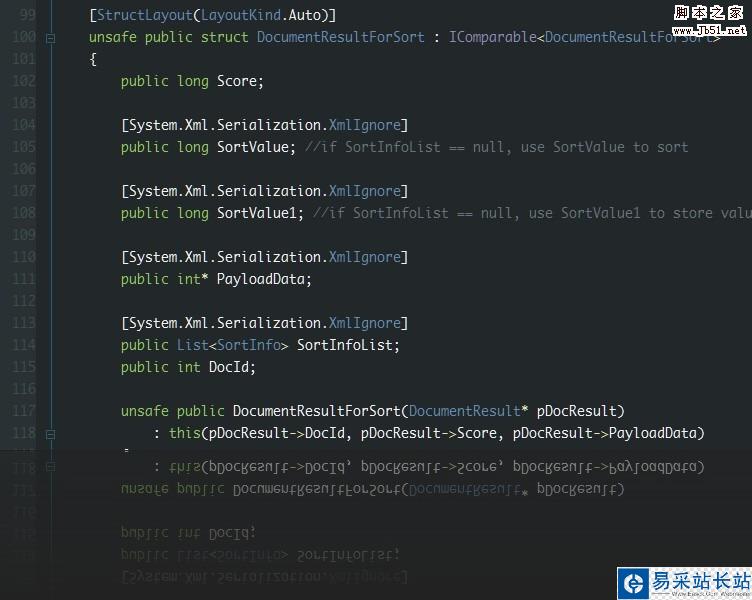752x600 pixels.
Task: Click the pDocResult parameter name on line 117
Action: (576, 412)
